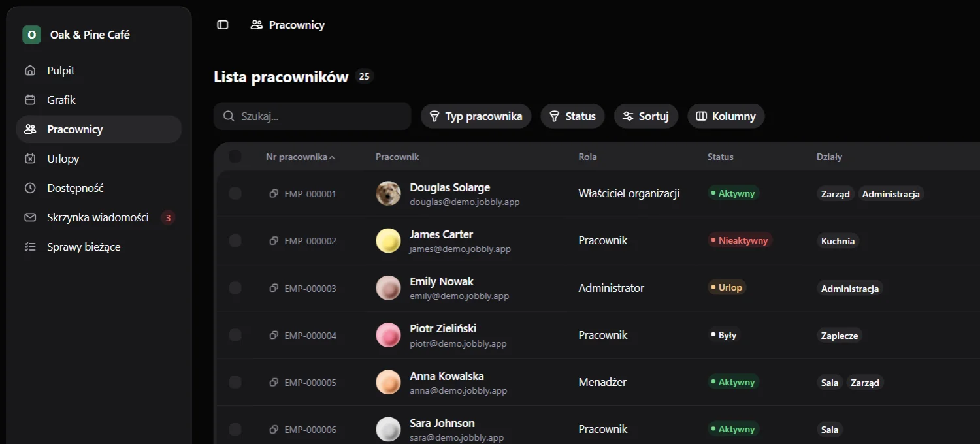Click the Działy column header
Image resolution: width=980 pixels, height=444 pixels.
coord(829,157)
